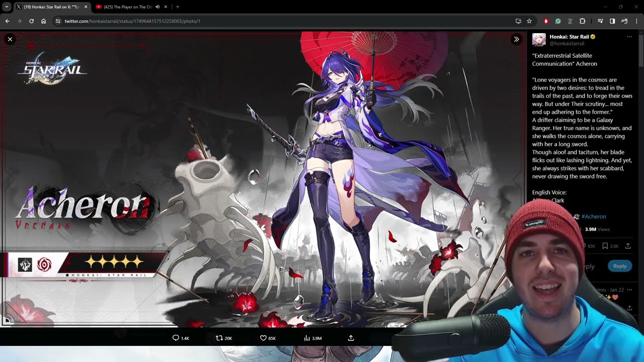The width and height of the screenshot is (644, 362).
Task: Open the @honkaistarrail handle
Action: 567,44
